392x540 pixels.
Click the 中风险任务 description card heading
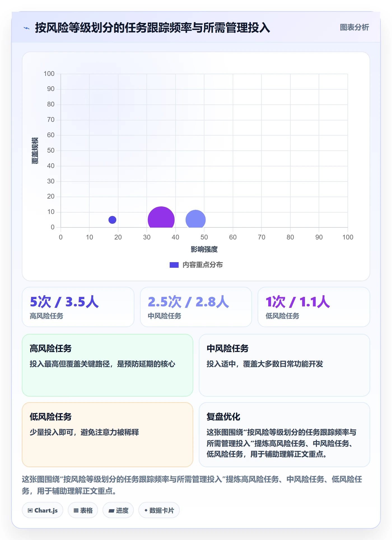point(228,348)
